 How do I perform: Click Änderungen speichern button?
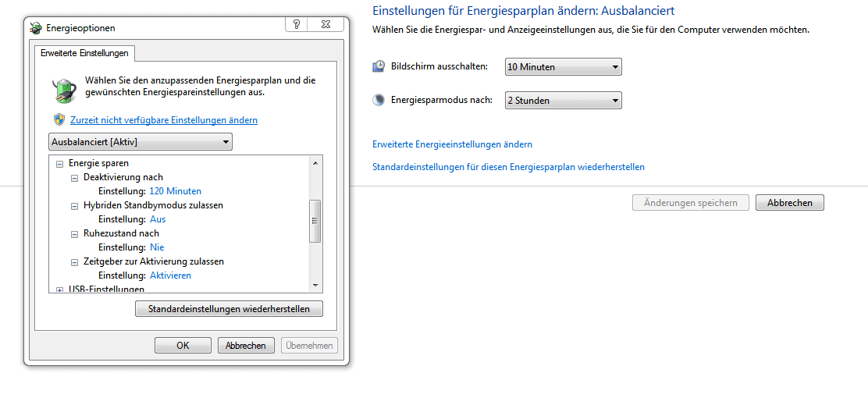pos(691,203)
